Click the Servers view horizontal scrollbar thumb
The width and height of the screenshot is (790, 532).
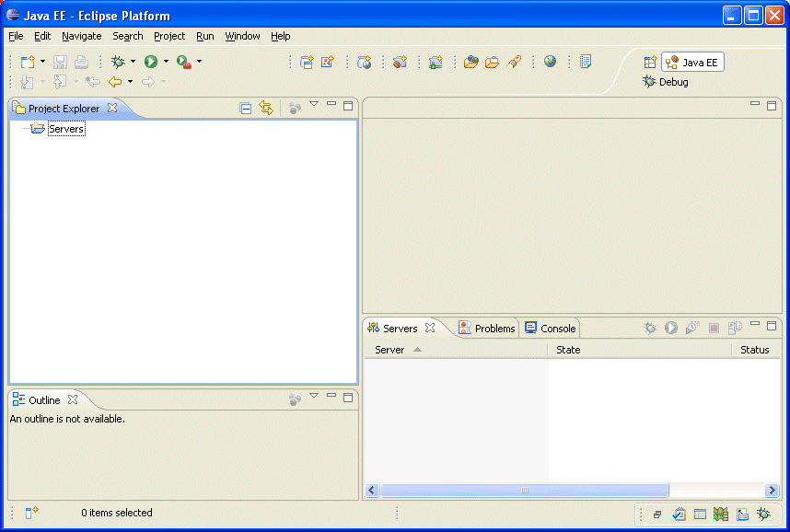(x=525, y=490)
